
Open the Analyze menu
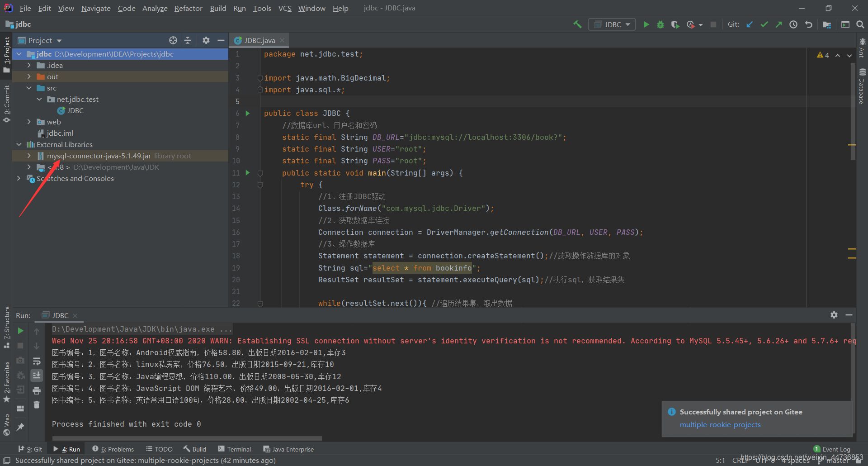[x=155, y=8]
